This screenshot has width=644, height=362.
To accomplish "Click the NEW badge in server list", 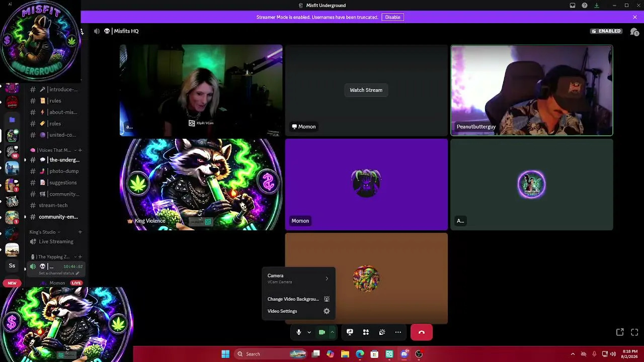I will 12,283.
